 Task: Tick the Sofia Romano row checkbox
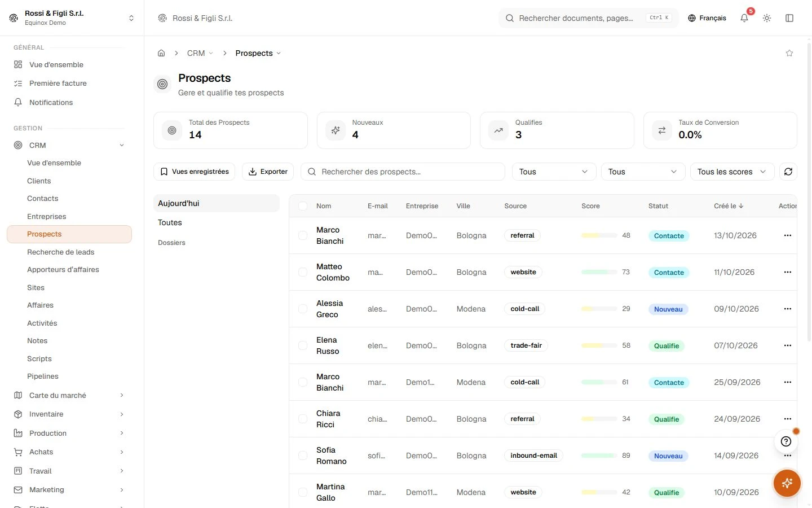(x=303, y=456)
